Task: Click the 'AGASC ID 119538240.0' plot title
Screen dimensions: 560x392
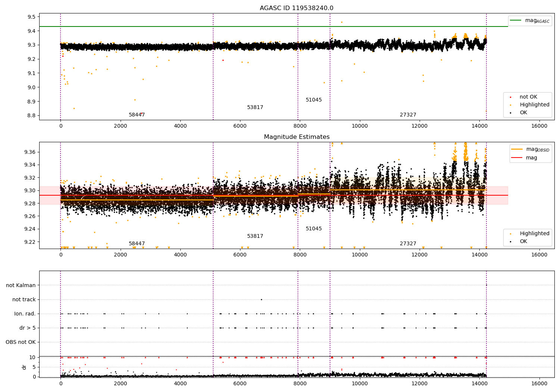Action: (x=296, y=8)
